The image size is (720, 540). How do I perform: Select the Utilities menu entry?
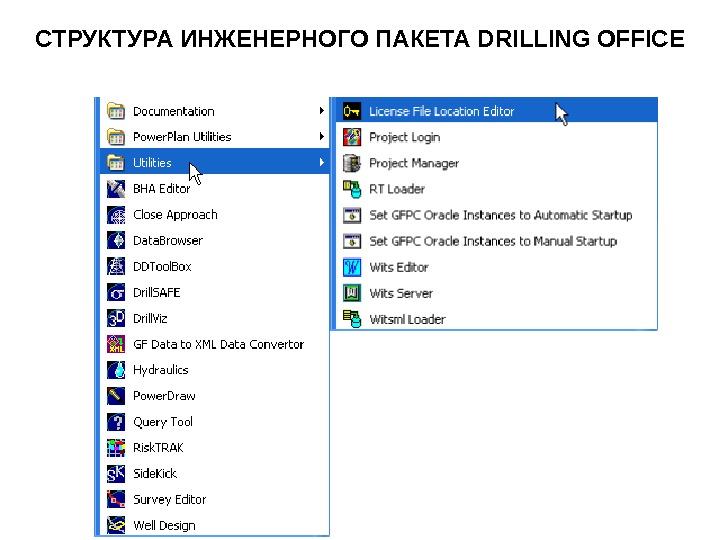(x=214, y=161)
